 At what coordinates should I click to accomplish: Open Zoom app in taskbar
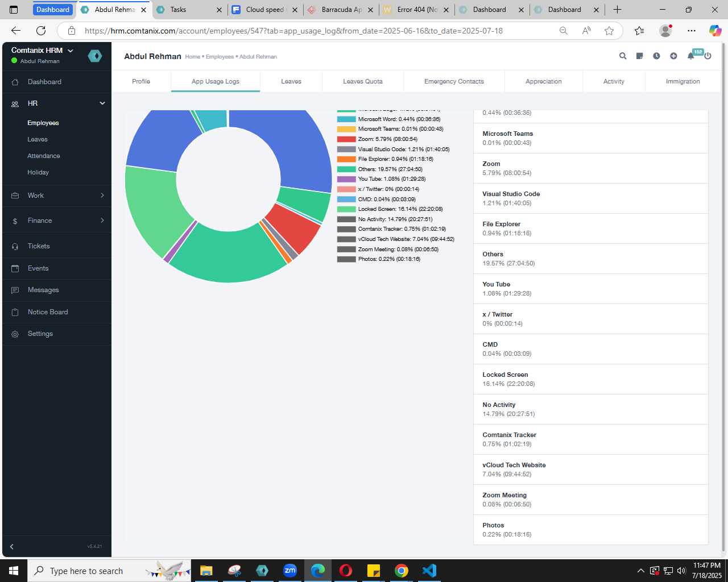[x=290, y=570]
